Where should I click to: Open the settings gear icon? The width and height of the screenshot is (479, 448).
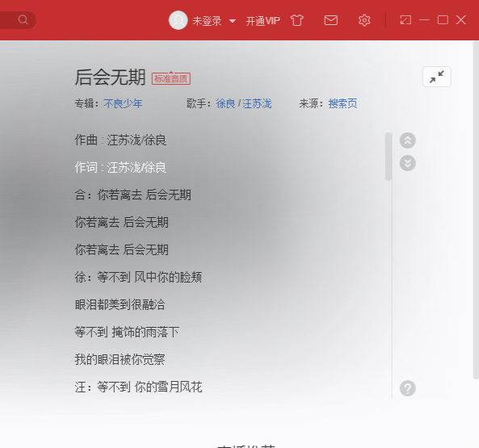(x=364, y=20)
